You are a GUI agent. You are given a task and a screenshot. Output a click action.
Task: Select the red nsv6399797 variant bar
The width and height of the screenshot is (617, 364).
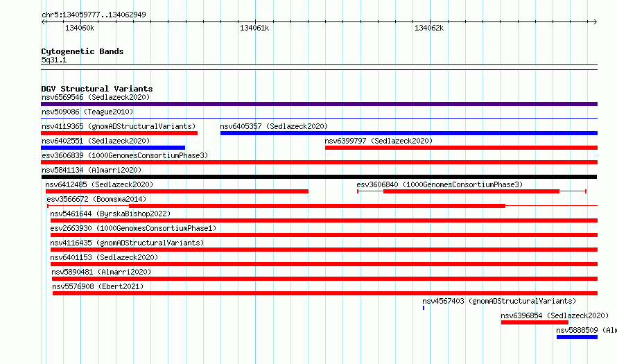[461, 148]
